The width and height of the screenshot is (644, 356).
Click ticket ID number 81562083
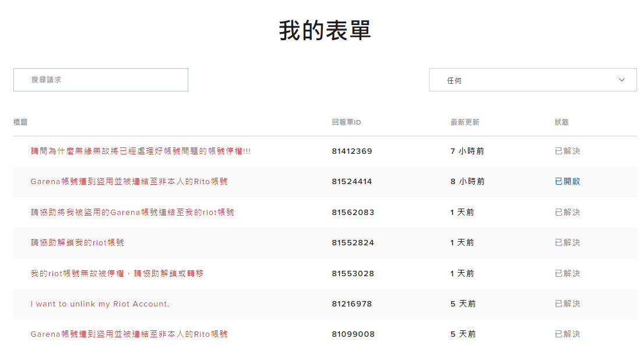(x=353, y=212)
